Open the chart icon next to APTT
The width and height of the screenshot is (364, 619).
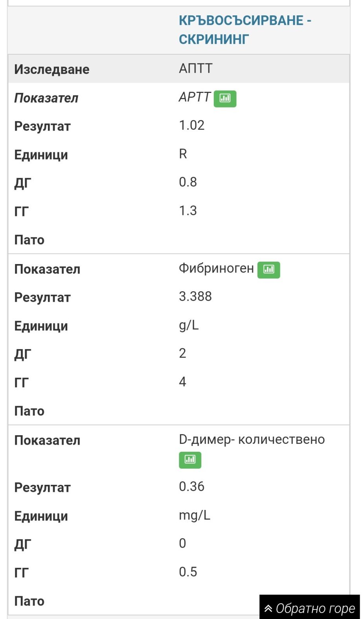tap(225, 98)
